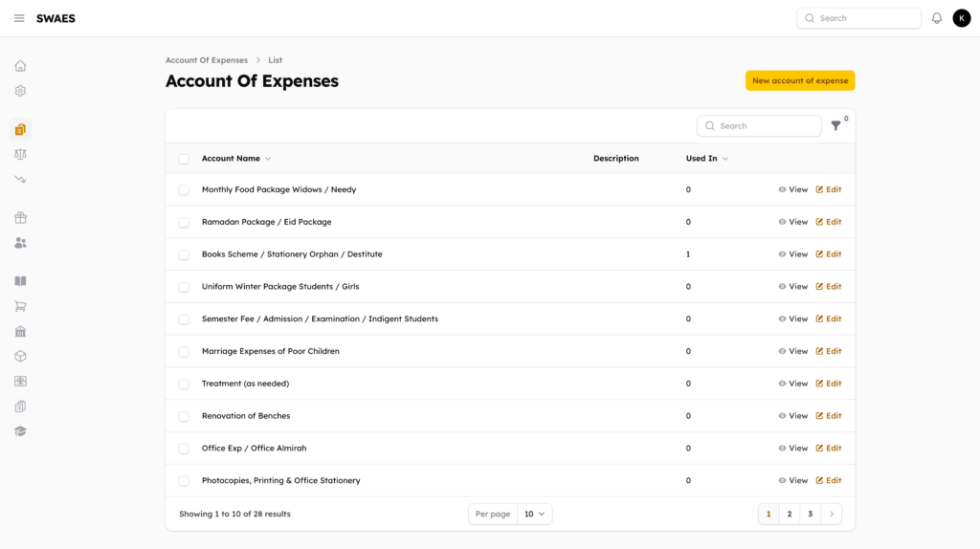Viewport: 980px width, 549px height.
Task: Open the K user avatar menu
Action: 961,18
